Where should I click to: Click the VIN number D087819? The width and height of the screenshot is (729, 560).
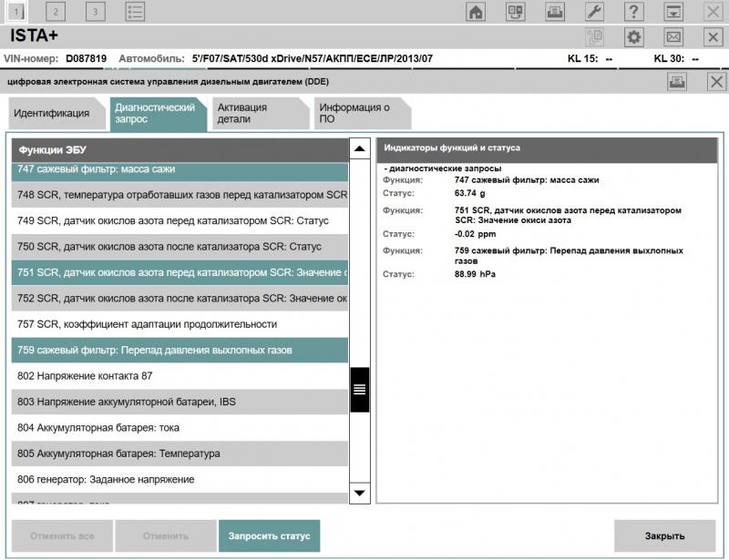click(86, 59)
